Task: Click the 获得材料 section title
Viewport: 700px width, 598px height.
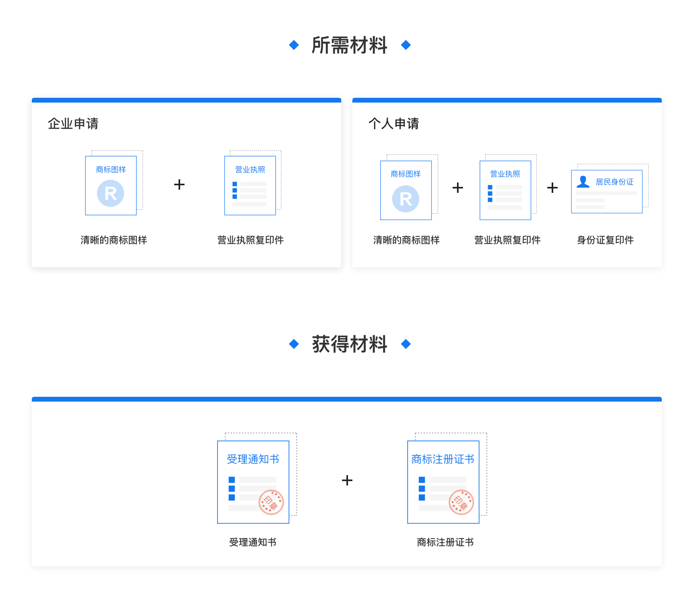Action: 350,344
